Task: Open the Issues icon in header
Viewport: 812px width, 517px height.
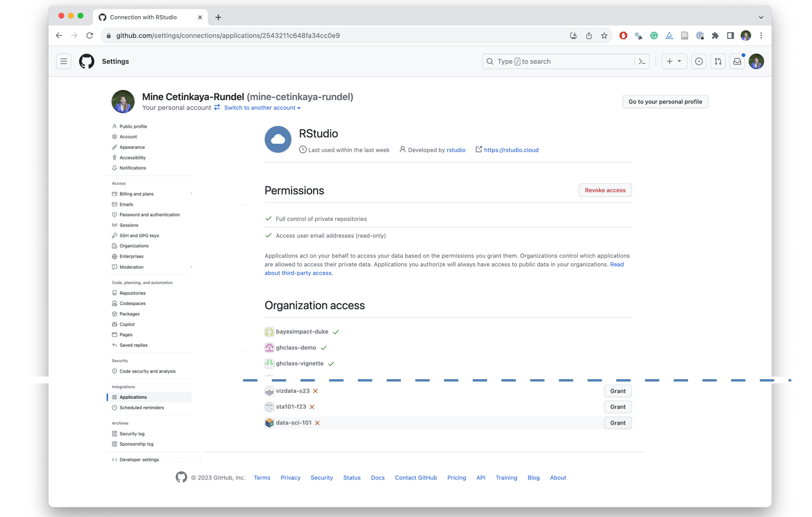Action: coord(699,61)
